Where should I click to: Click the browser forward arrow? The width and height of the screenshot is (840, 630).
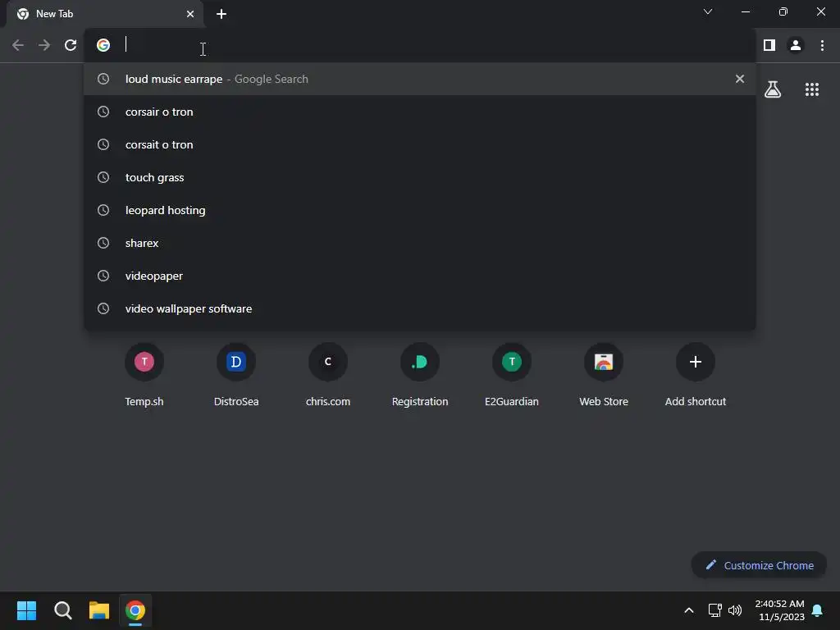[44, 45]
